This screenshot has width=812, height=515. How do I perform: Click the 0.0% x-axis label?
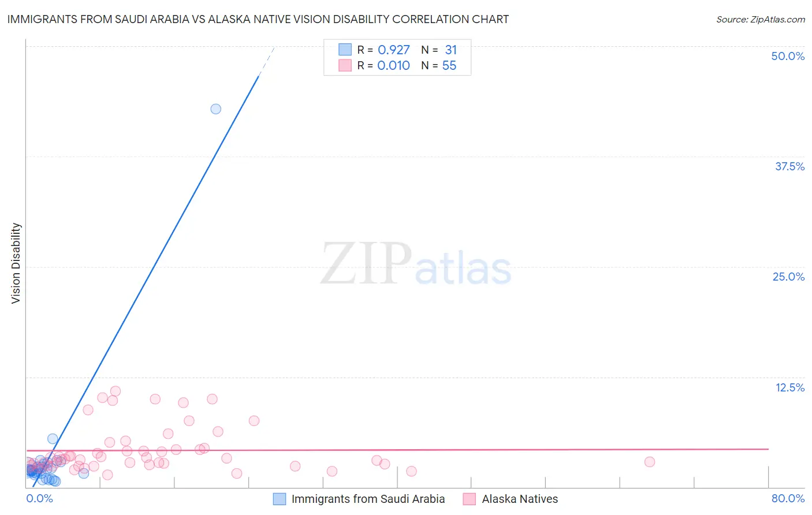[x=40, y=498]
